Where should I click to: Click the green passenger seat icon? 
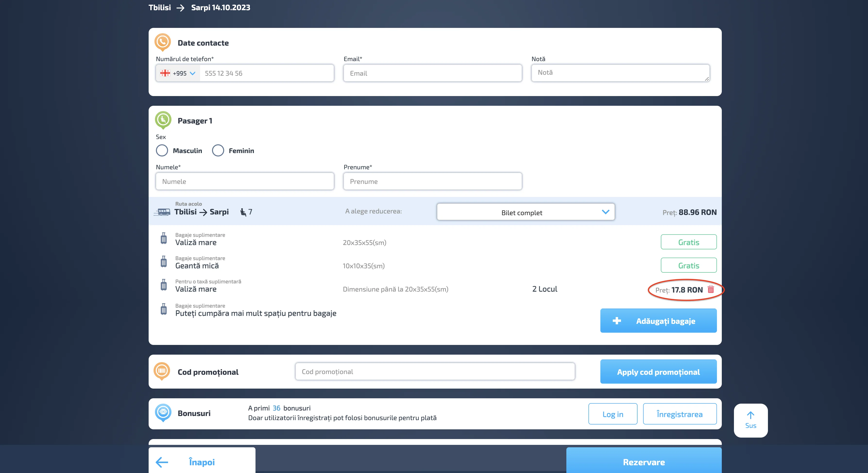163,120
